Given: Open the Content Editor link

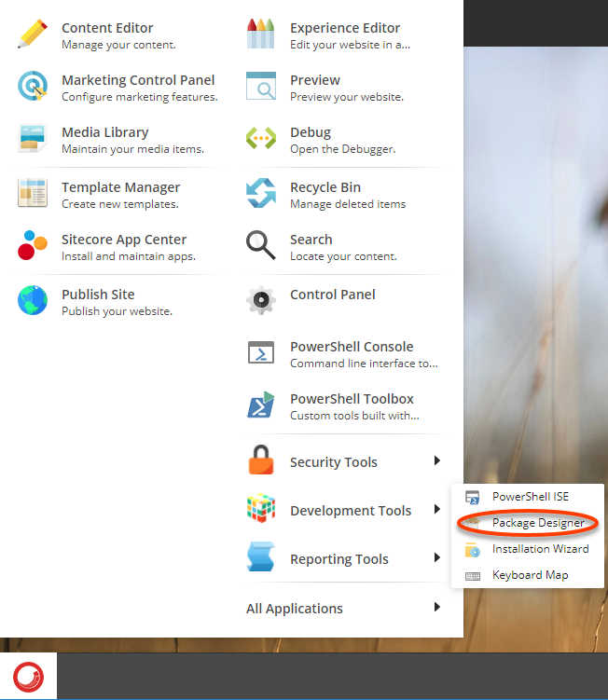Looking at the screenshot, I should coord(107,28).
